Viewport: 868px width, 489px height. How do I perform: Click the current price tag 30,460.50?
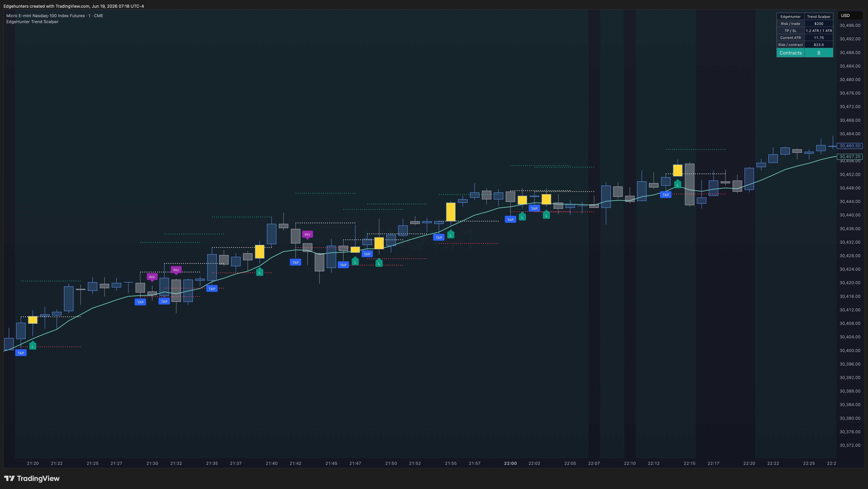click(850, 146)
